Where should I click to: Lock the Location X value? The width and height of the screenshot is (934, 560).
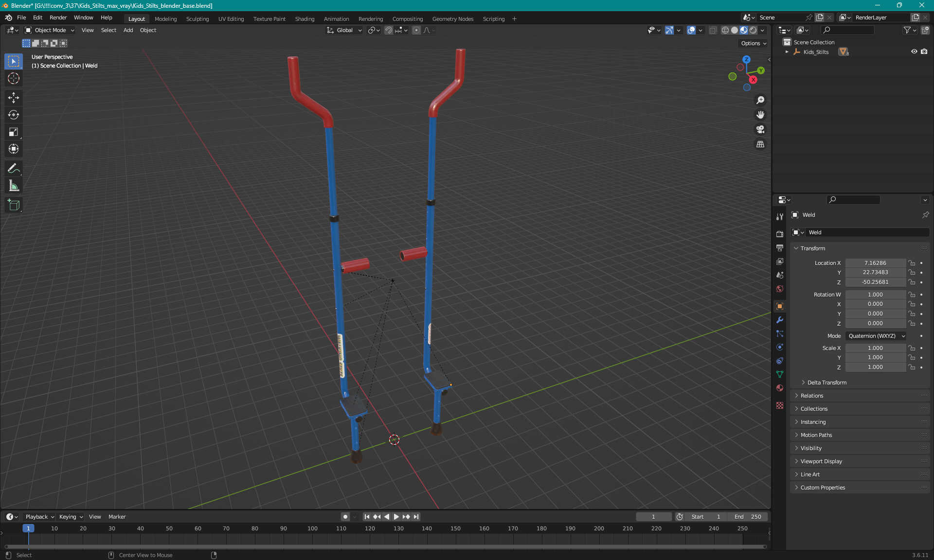click(x=912, y=263)
